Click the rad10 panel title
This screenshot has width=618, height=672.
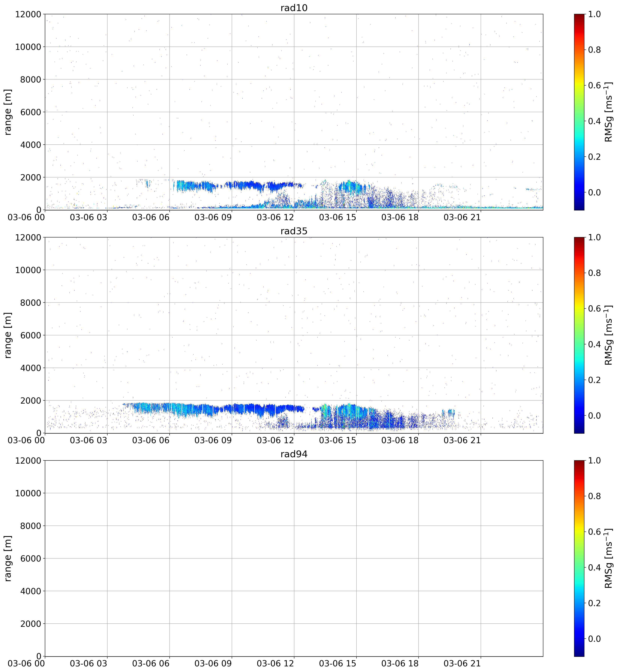(x=294, y=8)
